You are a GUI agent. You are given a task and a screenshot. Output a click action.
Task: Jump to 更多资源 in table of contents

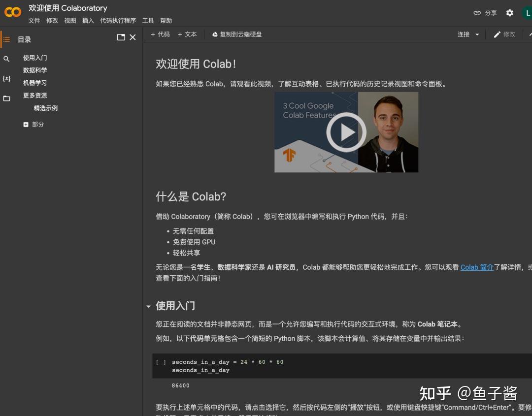(x=35, y=96)
